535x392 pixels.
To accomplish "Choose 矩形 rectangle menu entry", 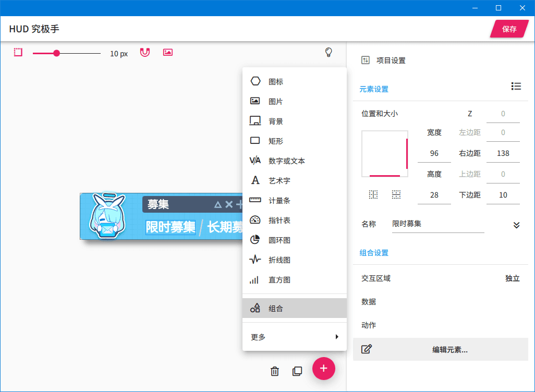I will pos(295,141).
